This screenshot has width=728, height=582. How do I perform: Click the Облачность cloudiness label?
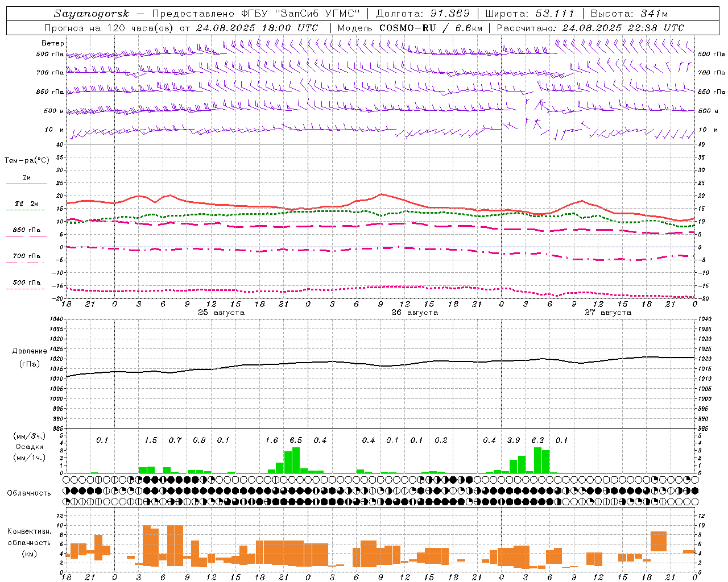tap(29, 493)
